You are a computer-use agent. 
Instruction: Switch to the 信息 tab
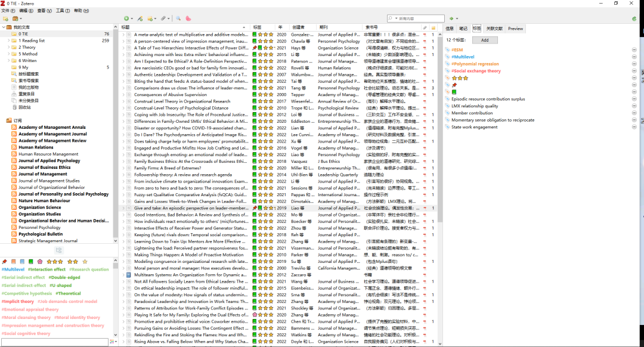450,29
